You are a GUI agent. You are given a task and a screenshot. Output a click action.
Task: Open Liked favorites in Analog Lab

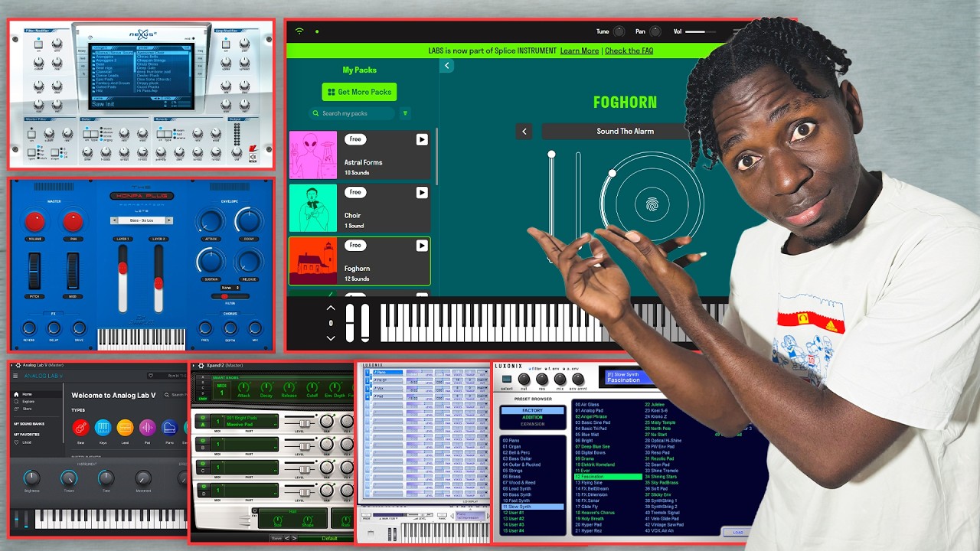tap(26, 442)
